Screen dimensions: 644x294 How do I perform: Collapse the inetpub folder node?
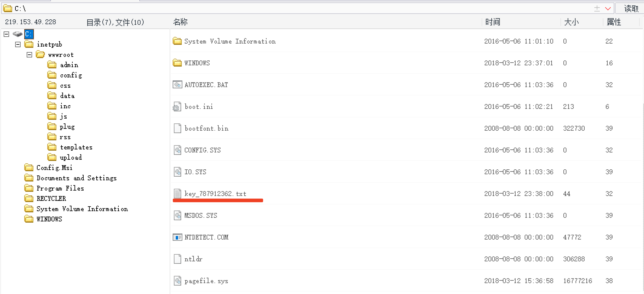click(x=18, y=44)
